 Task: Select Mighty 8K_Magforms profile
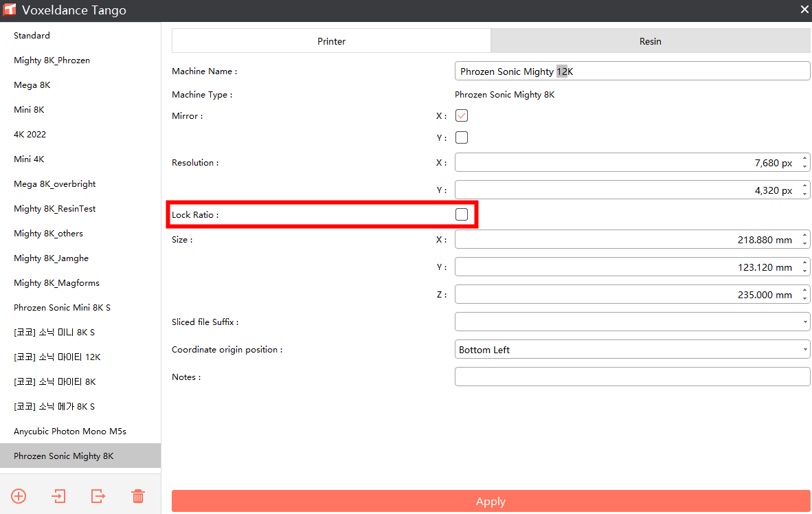[x=80, y=283]
